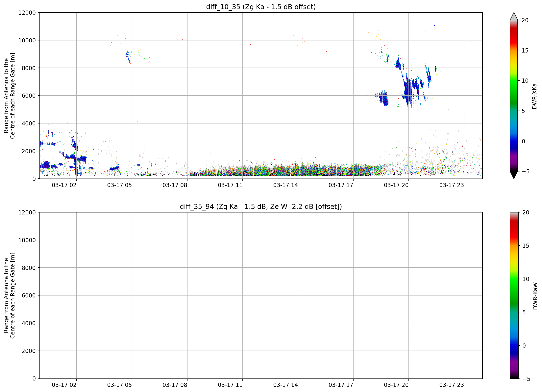
Task: Click the '6000' y-axis tick of bottom plot
Action: [x=29, y=295]
